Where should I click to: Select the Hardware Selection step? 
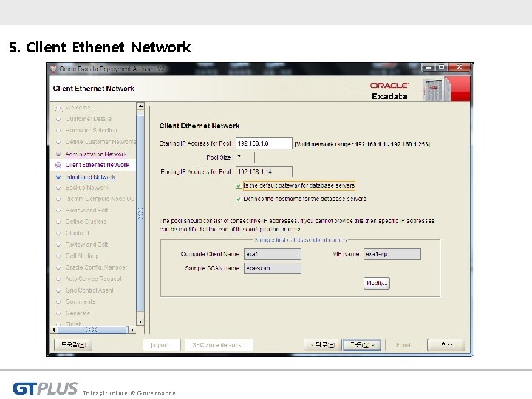(x=92, y=130)
